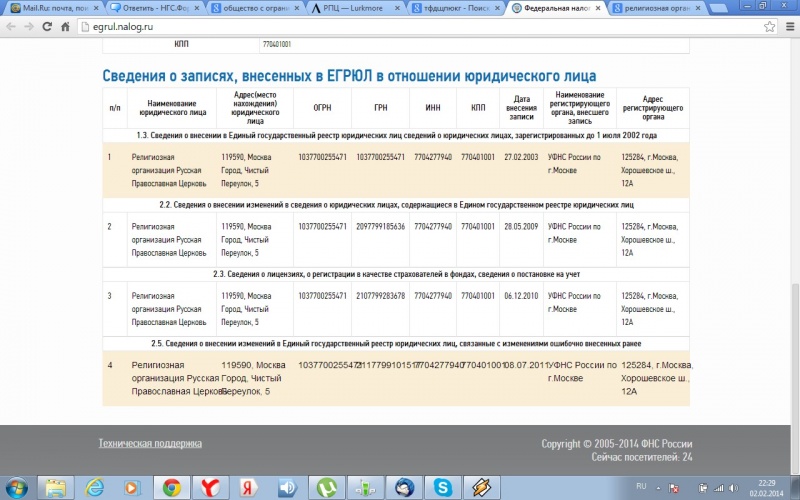The width and height of the screenshot is (800, 500).
Task: Open Internet Explorer in the taskbar
Action: (94, 488)
